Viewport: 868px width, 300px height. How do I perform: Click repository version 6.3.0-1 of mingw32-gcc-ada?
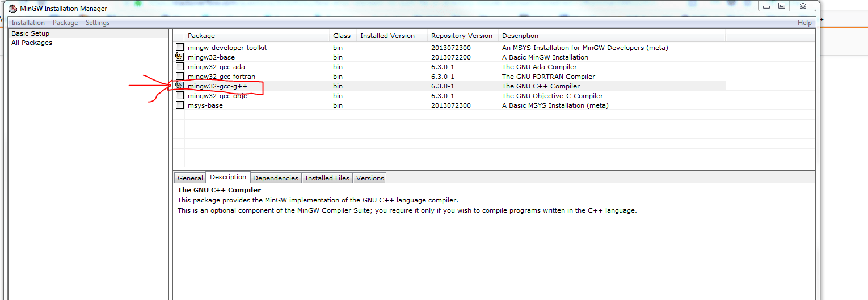click(x=443, y=67)
